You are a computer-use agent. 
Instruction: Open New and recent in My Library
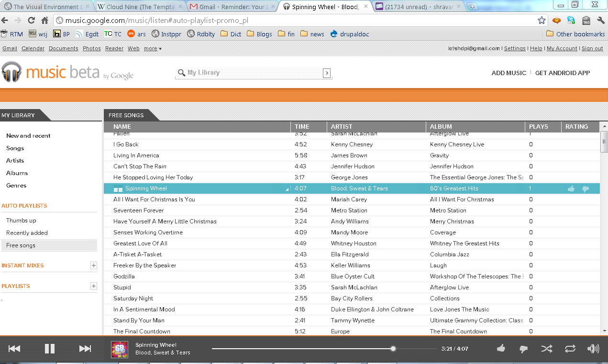click(28, 136)
